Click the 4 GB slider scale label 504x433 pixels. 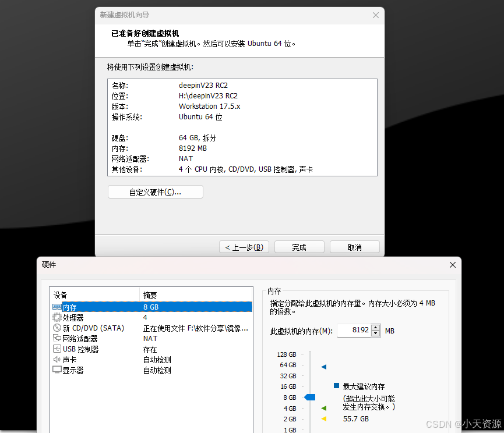[x=290, y=409]
